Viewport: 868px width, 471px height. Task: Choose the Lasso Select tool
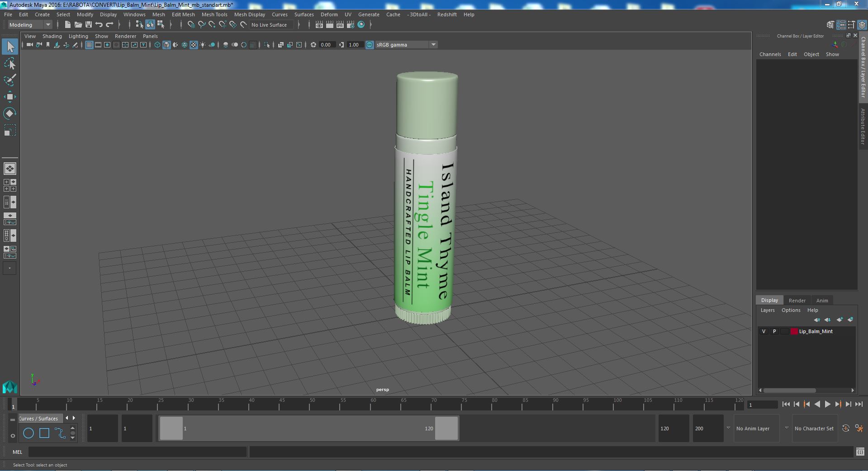(x=10, y=64)
